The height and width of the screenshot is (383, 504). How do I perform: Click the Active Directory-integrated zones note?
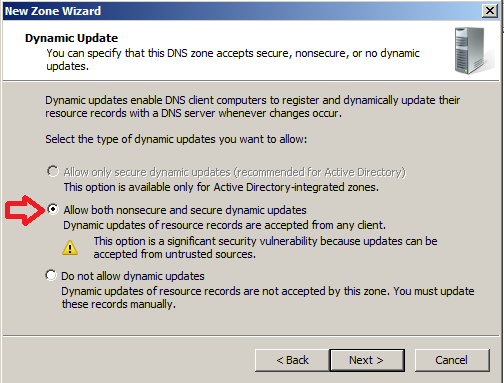[x=221, y=187]
